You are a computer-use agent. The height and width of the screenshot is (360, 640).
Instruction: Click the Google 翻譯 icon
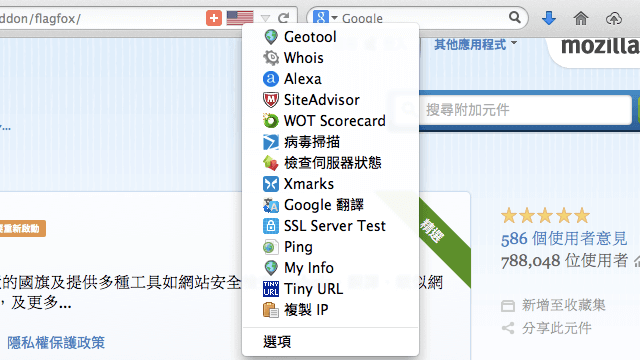click(x=271, y=205)
